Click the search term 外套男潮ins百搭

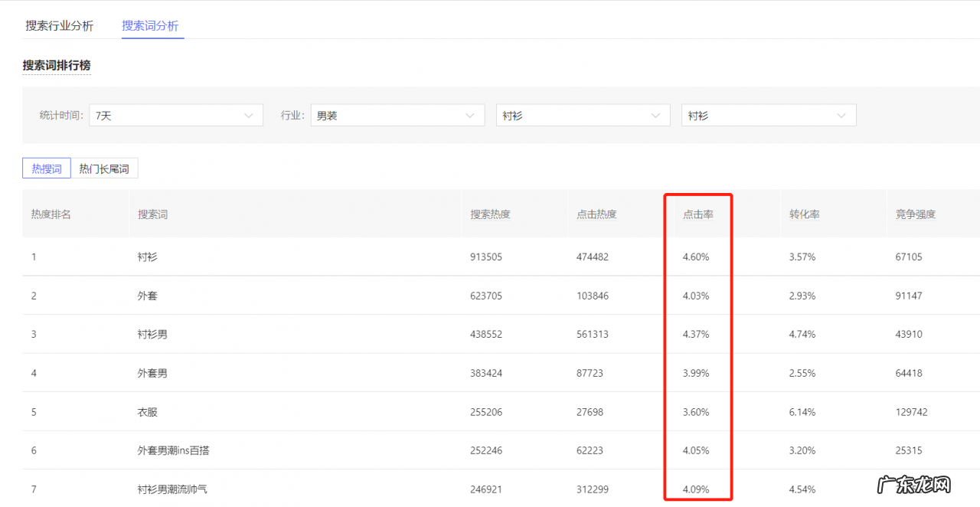173,450
